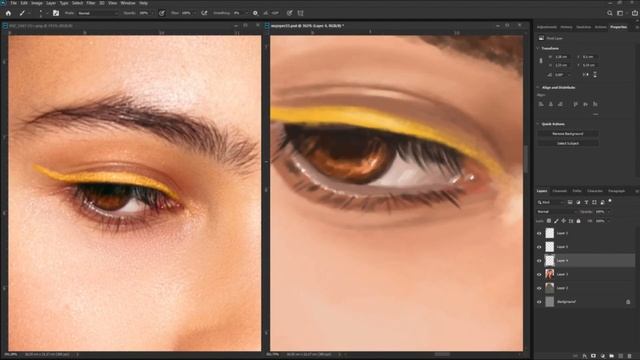Click the Remove Background button
This screenshot has height=360, width=640.
point(568,134)
